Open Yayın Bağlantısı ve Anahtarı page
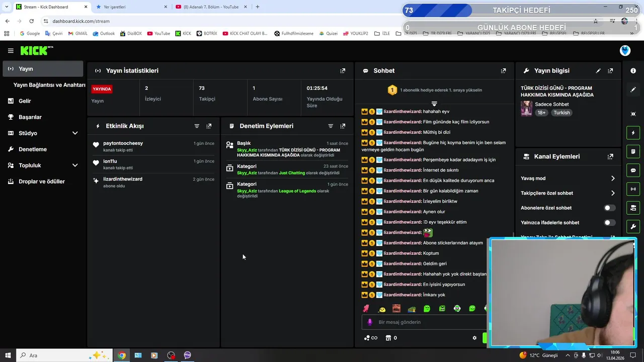The width and height of the screenshot is (644, 362). [49, 85]
